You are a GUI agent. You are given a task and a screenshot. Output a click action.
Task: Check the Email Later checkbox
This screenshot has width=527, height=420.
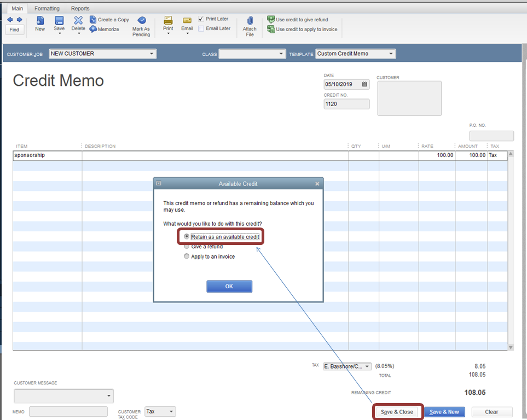tap(201, 28)
